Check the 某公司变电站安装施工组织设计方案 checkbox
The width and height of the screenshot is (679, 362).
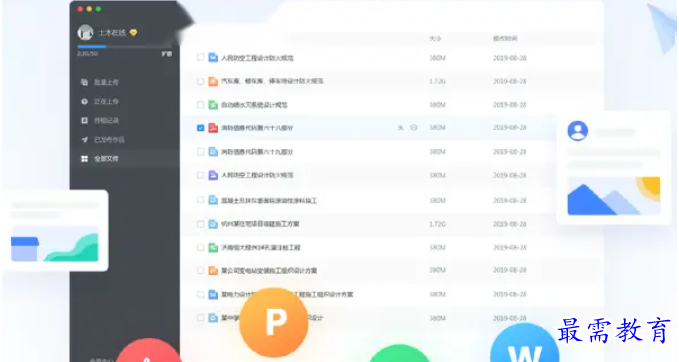[x=200, y=270]
